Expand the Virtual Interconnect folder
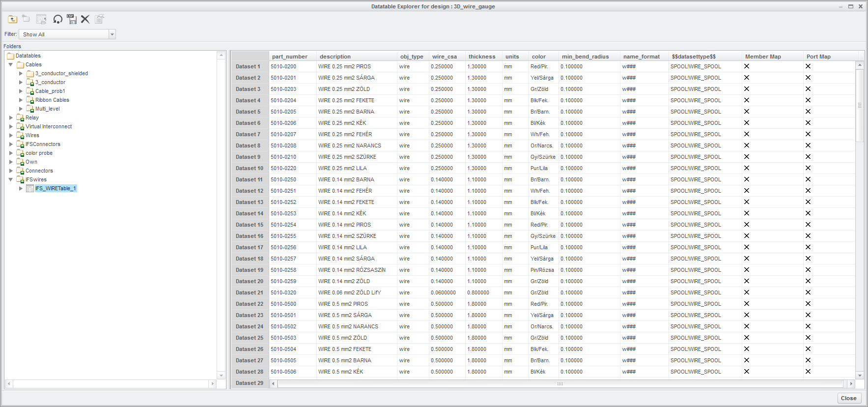The image size is (868, 407). coord(11,126)
